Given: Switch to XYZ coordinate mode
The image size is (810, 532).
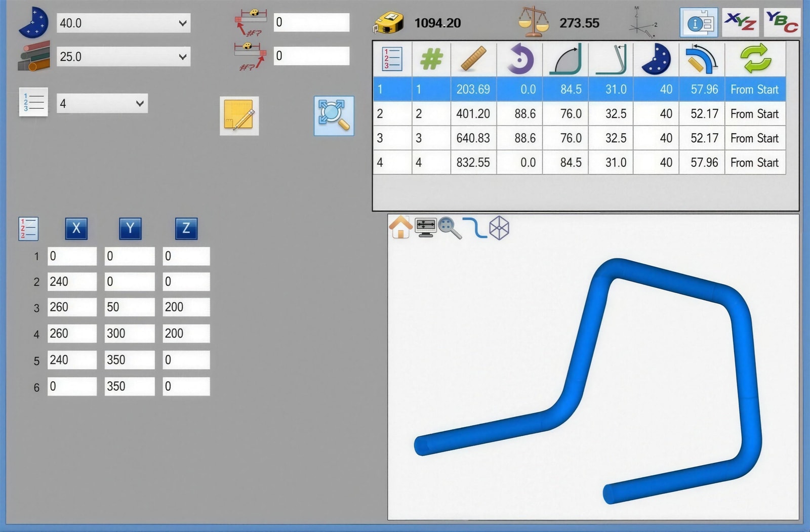Looking at the screenshot, I should tap(740, 22).
